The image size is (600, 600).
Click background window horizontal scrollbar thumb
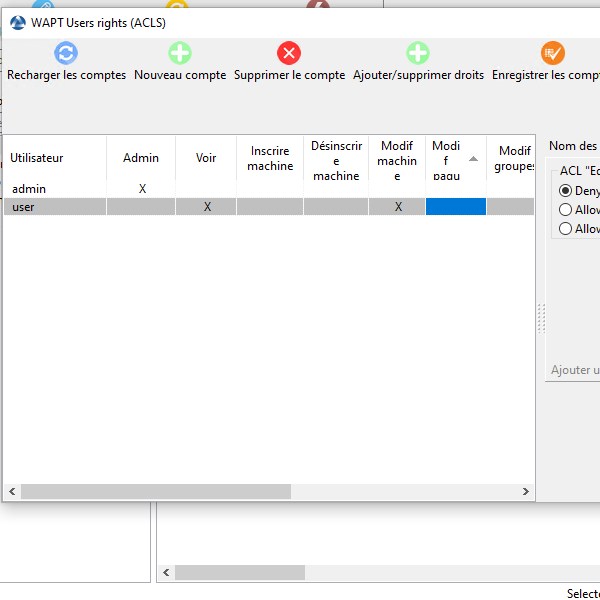click(240, 572)
